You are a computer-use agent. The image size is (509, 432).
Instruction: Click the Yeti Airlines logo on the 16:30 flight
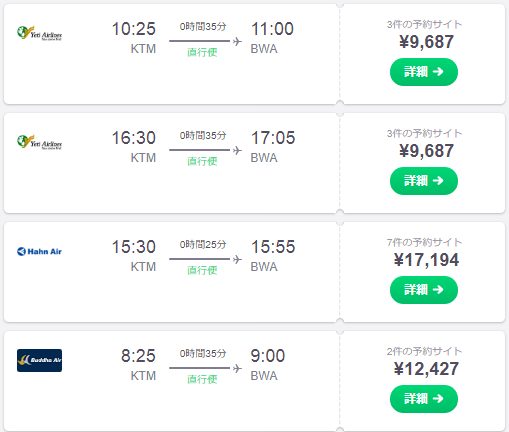(39, 142)
